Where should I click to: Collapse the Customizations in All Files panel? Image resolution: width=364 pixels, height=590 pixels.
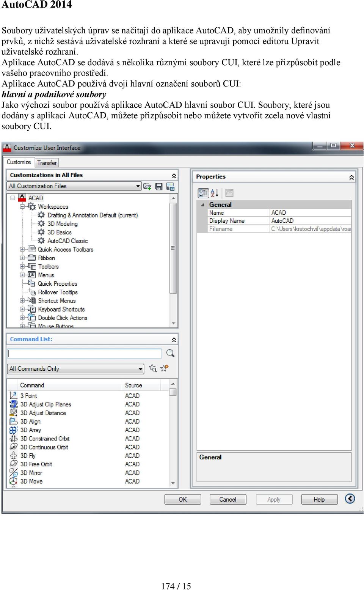pos(174,176)
